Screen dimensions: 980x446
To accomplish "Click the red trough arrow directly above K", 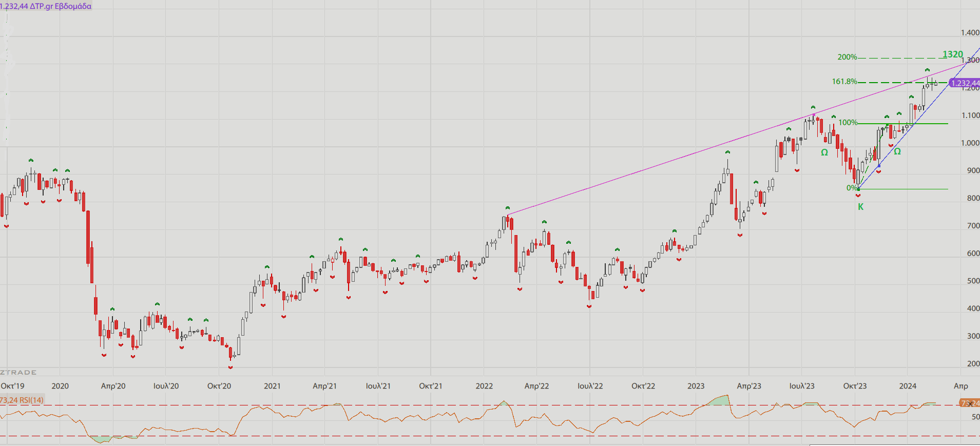I will coord(858,196).
